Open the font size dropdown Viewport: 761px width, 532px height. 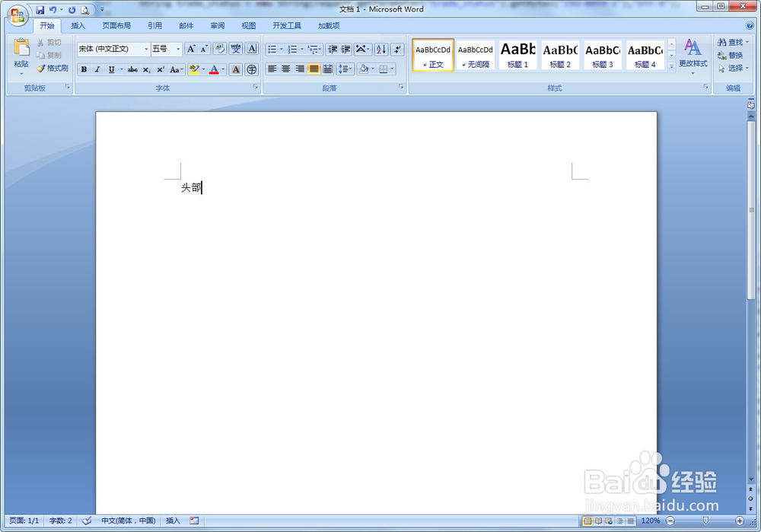coord(176,49)
